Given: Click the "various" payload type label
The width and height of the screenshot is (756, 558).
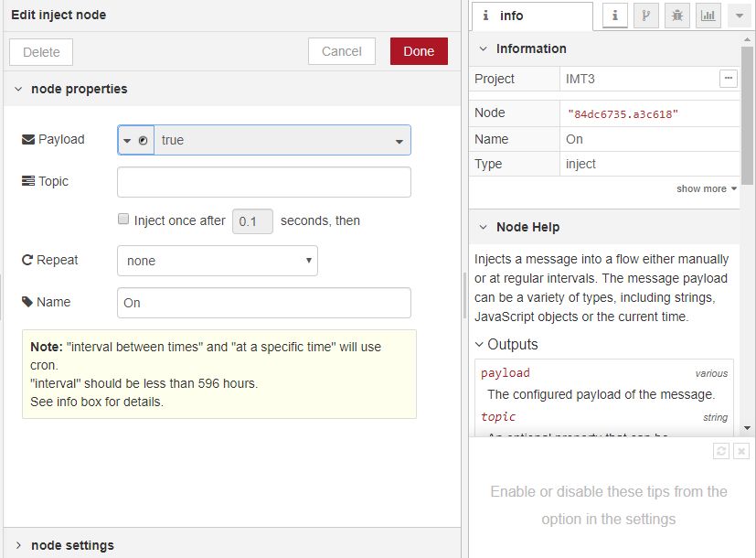Looking at the screenshot, I should [x=711, y=373].
